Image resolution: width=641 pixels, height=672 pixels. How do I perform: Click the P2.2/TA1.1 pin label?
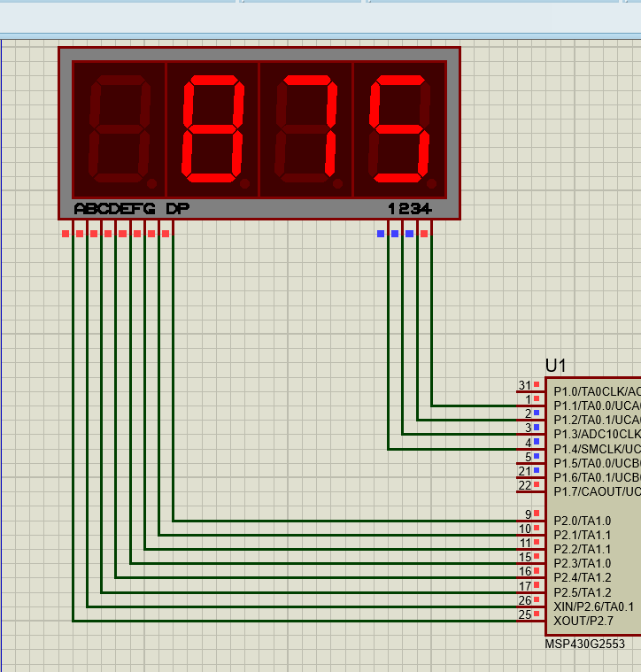[583, 549]
